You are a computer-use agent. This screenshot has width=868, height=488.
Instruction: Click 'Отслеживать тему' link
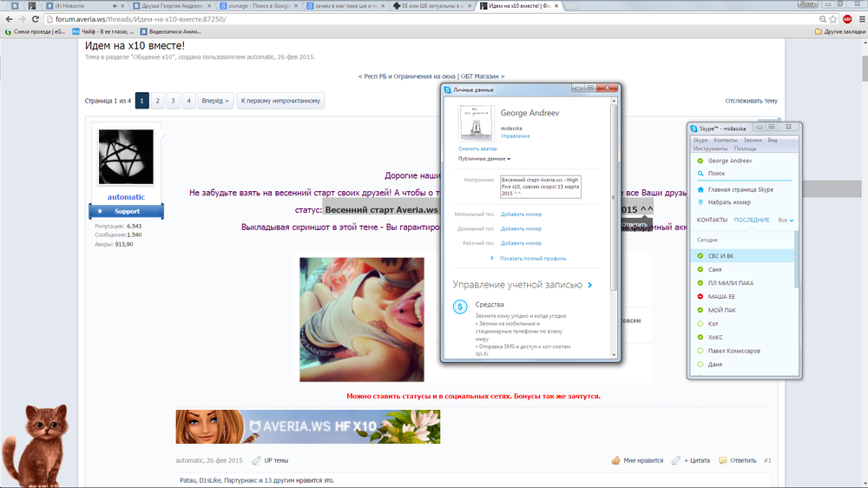(x=751, y=101)
